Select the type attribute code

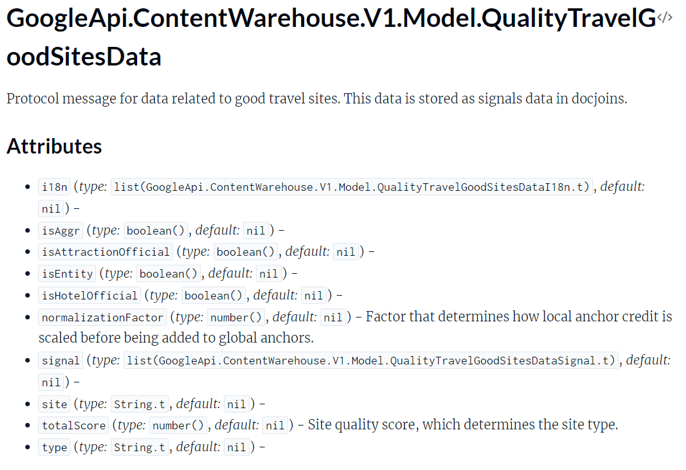click(x=55, y=447)
